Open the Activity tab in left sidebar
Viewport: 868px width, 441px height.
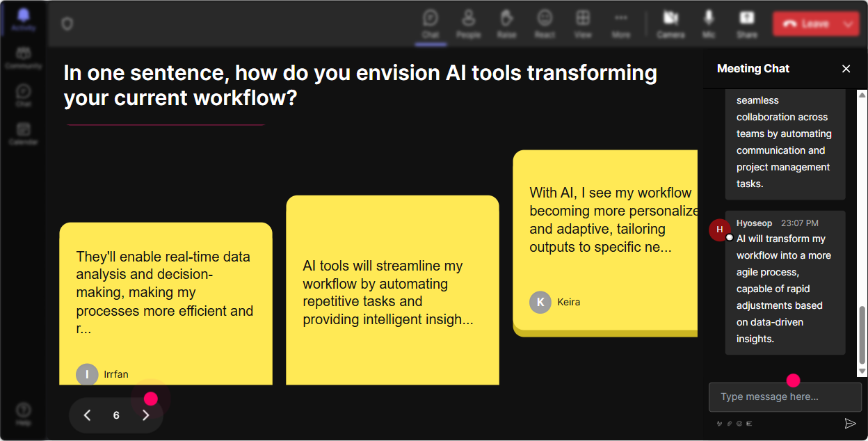[x=24, y=19]
